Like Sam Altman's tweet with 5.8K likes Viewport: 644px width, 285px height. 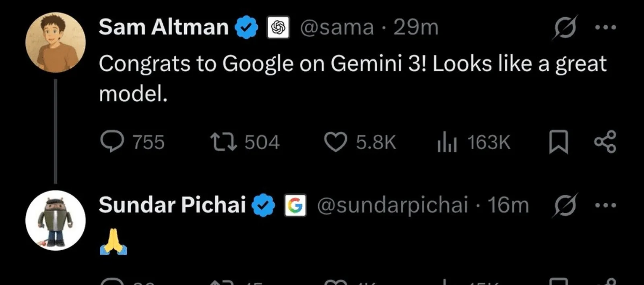[336, 142]
